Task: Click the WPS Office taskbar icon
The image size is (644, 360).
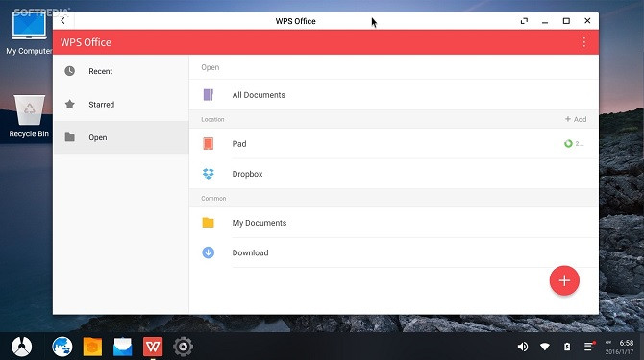Action: coord(153,347)
